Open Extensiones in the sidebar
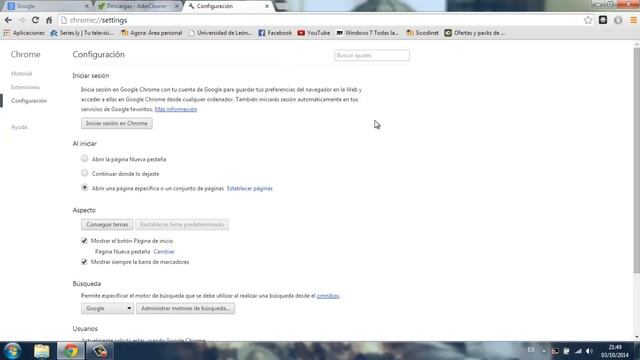The width and height of the screenshot is (640, 360). [x=25, y=87]
